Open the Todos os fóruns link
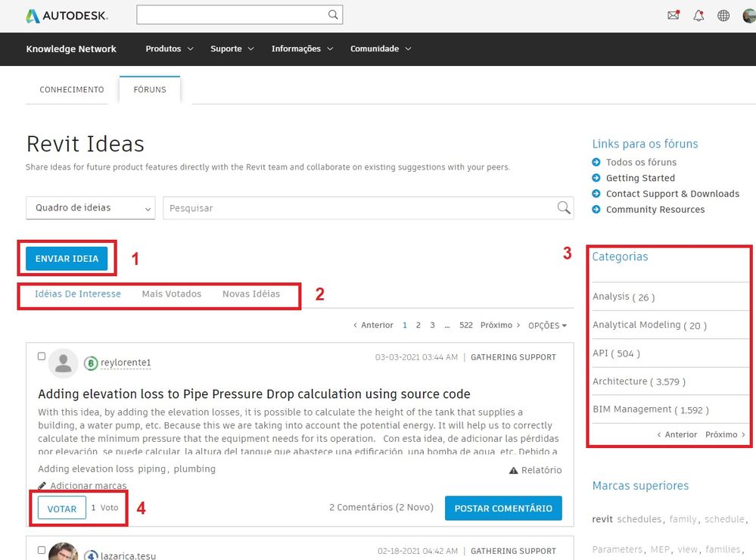The image size is (756, 560). pos(641,162)
